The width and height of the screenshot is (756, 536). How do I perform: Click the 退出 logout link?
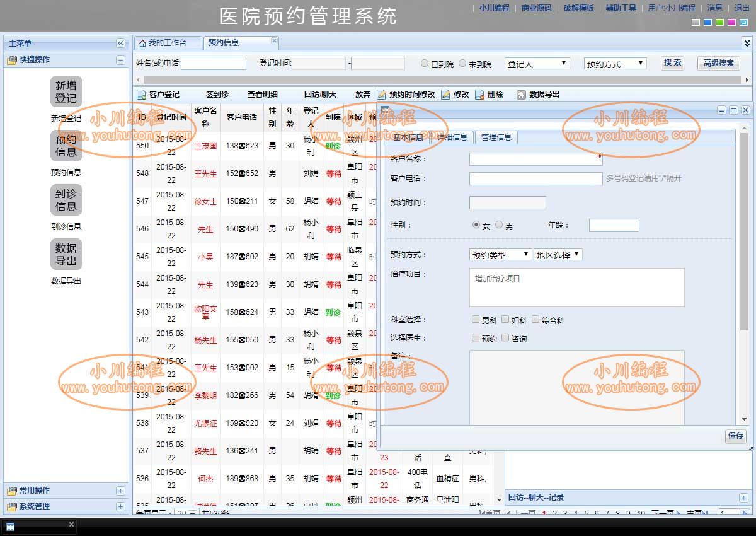(742, 8)
